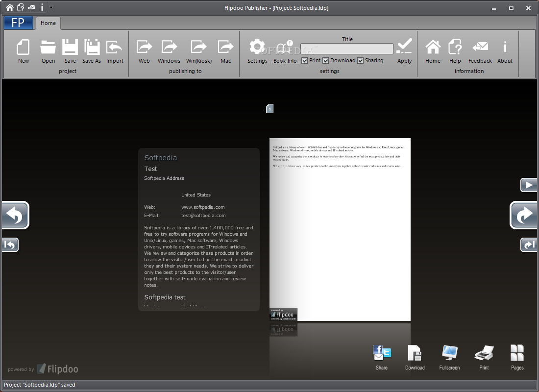Jump to the last page
The image size is (539, 392).
tap(529, 245)
